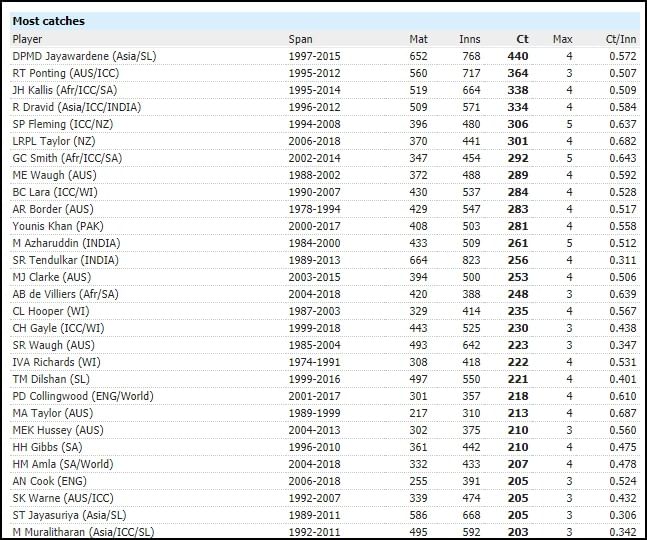Sort by the Span column header
This screenshot has width=647, height=540.
tap(300, 39)
